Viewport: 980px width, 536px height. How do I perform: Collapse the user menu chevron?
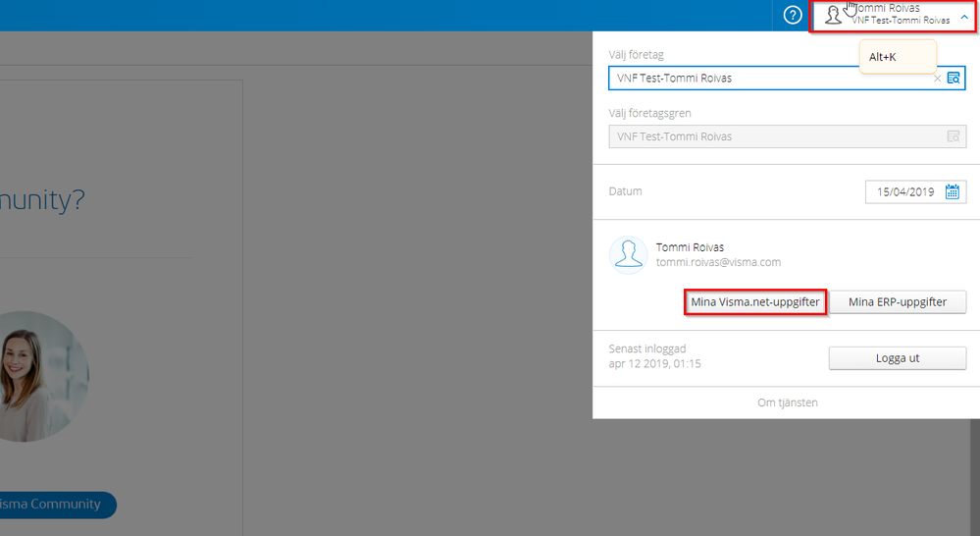tap(964, 18)
